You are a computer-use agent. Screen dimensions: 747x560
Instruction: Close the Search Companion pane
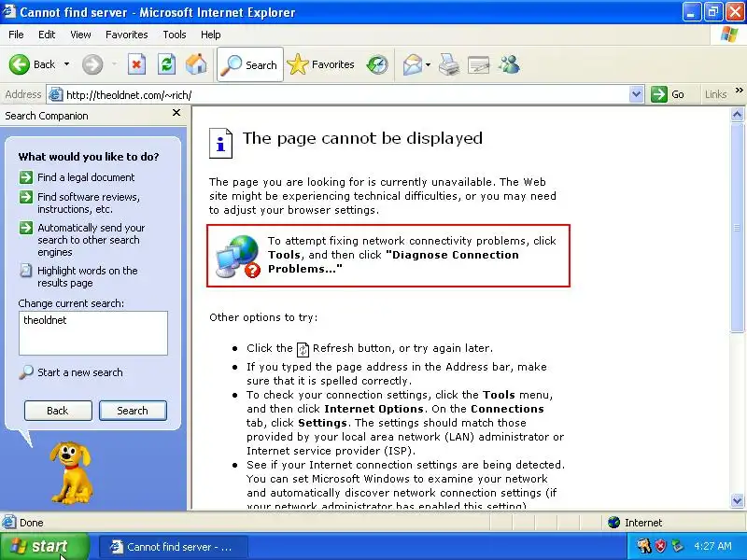(176, 113)
